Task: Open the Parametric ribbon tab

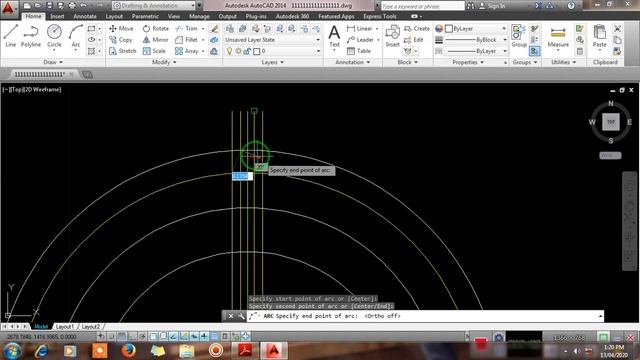Action: tap(145, 16)
